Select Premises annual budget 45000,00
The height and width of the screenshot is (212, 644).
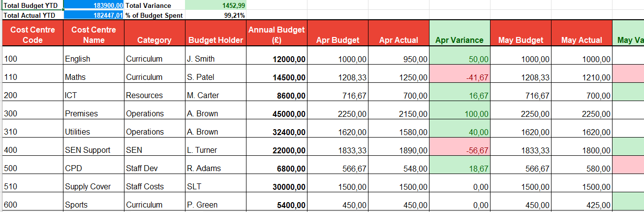pos(276,113)
